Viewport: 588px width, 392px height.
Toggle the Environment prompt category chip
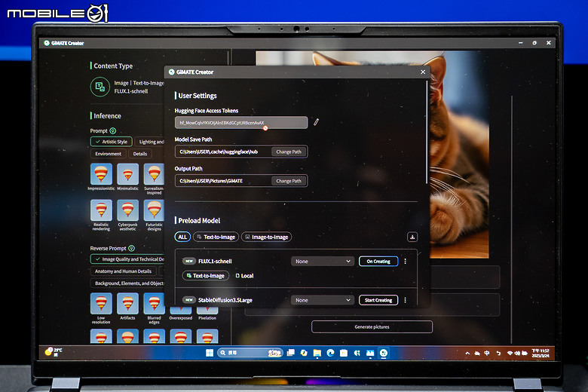(108, 154)
